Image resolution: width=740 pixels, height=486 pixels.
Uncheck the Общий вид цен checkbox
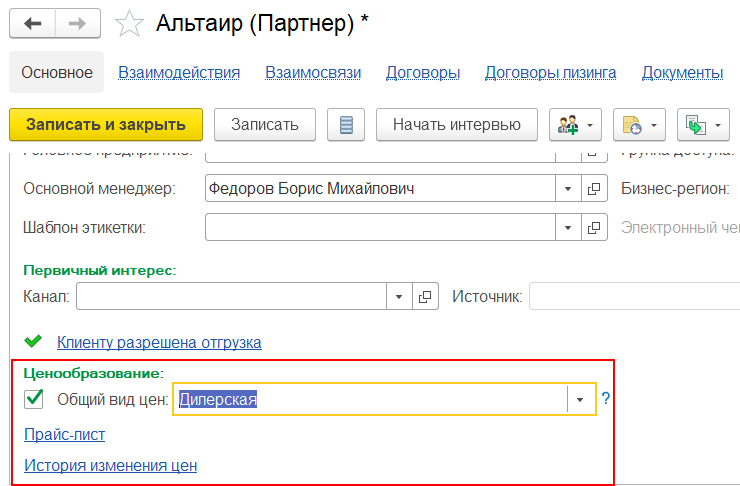tap(35, 399)
